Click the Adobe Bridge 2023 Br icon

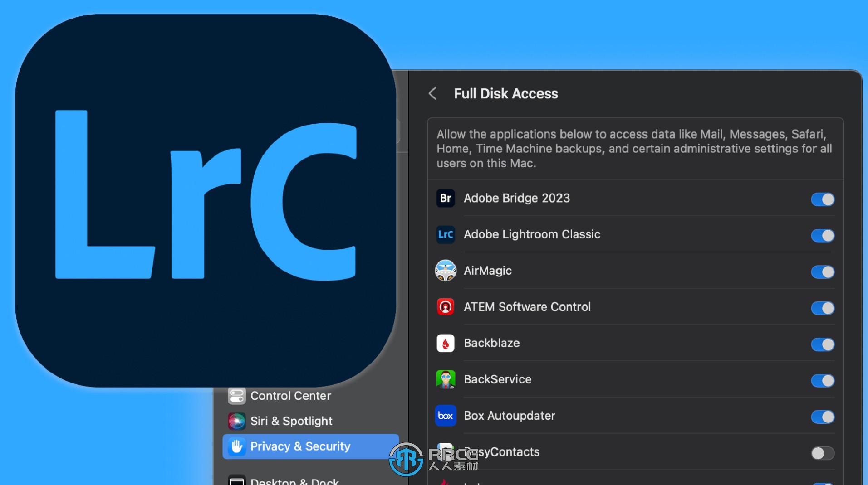click(x=446, y=198)
